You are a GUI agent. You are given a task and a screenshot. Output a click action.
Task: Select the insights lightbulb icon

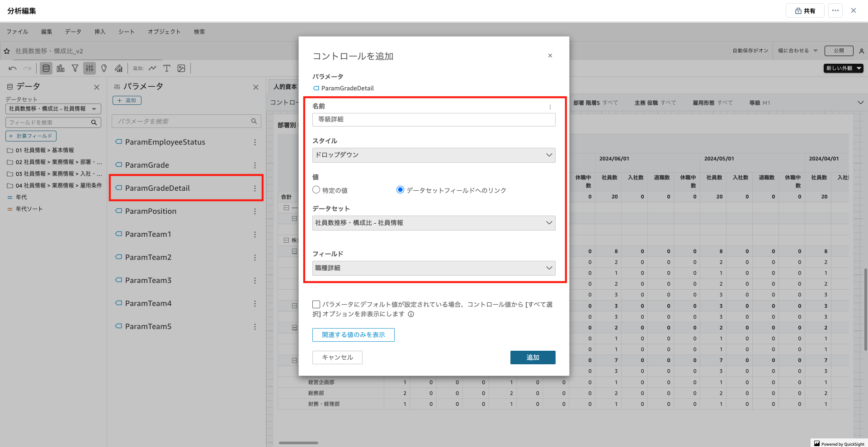pyautogui.click(x=104, y=68)
